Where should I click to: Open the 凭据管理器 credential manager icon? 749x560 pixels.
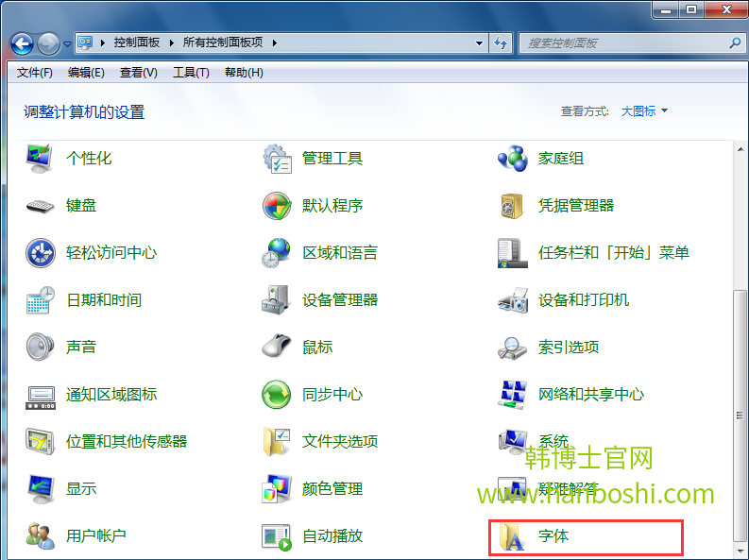coord(512,206)
